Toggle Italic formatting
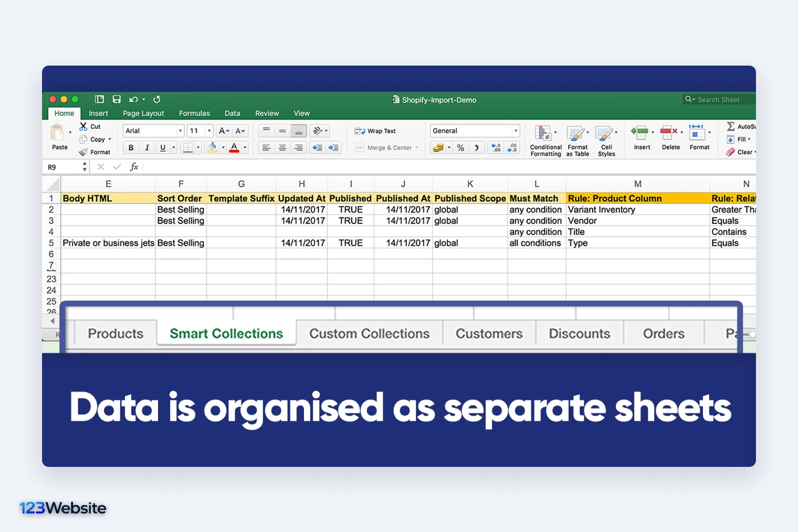Viewport: 798px width, 532px height. click(147, 148)
